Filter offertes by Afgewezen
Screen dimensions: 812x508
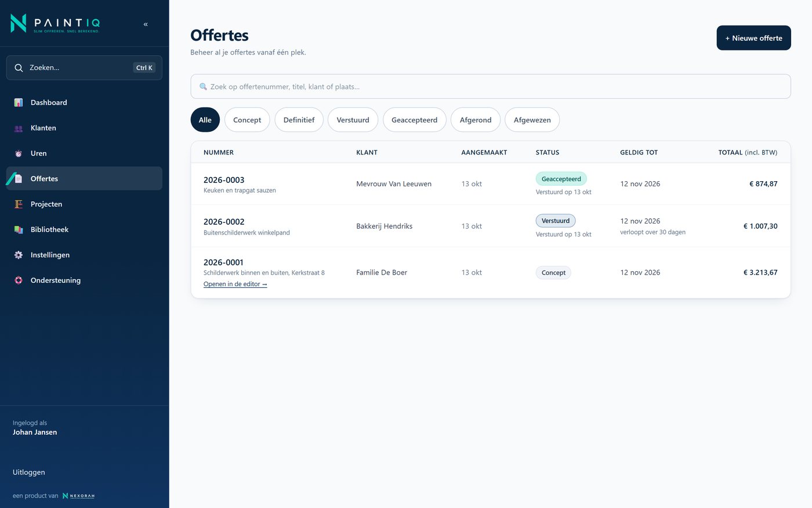(532, 120)
